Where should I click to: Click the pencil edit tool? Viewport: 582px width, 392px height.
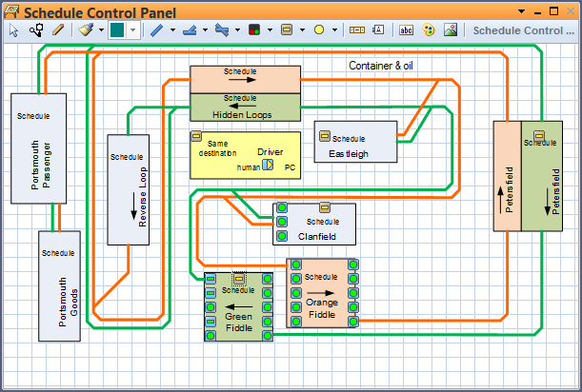[59, 29]
